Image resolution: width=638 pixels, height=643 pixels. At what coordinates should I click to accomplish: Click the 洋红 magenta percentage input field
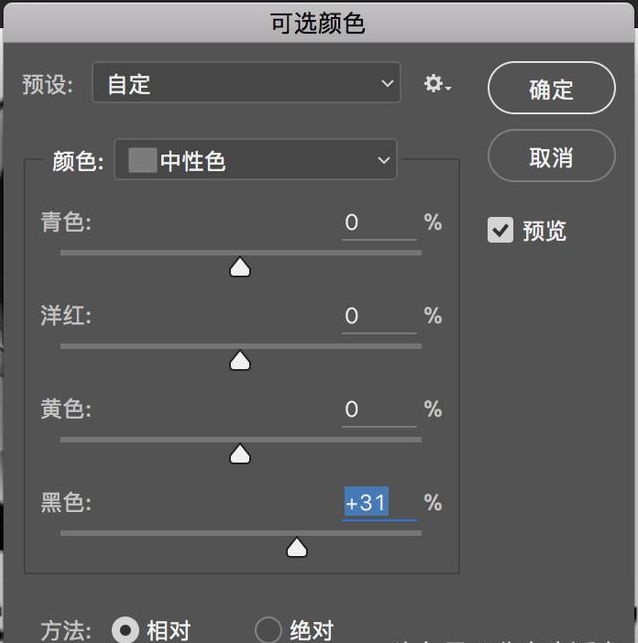[378, 316]
